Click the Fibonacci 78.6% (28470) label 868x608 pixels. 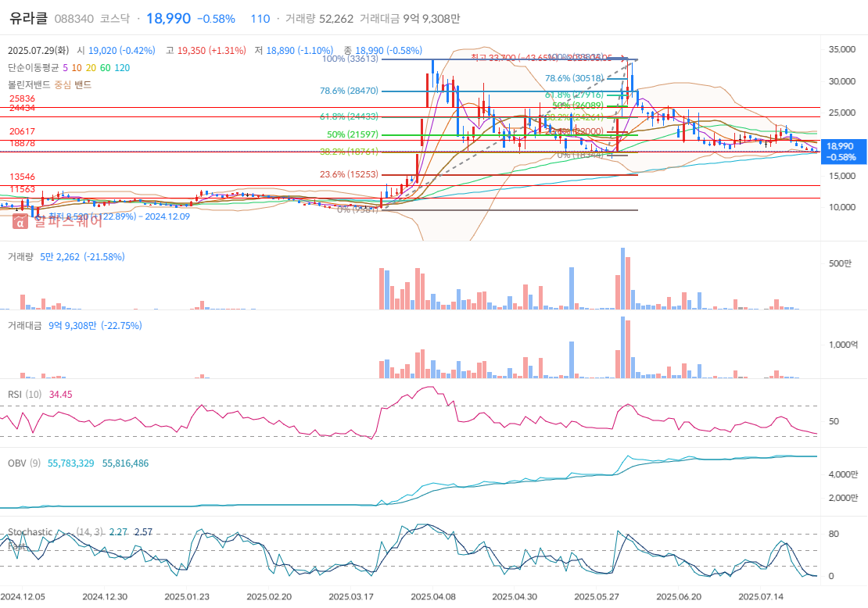click(x=350, y=91)
